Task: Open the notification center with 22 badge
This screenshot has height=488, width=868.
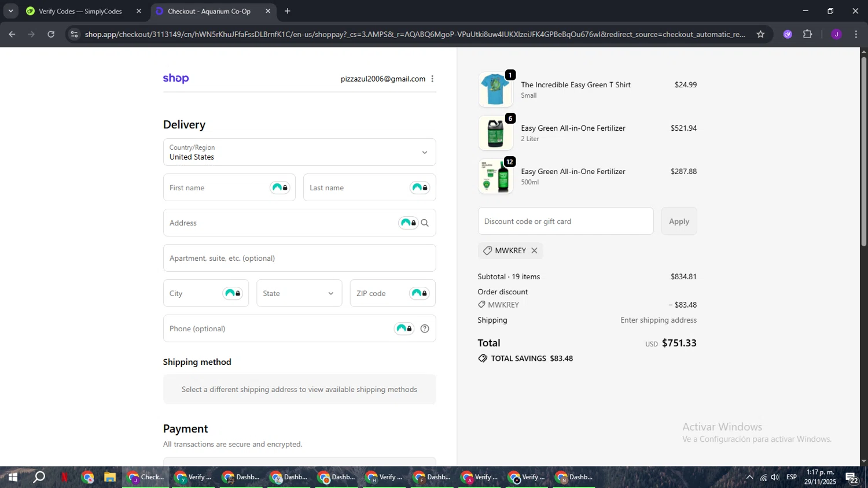Action: click(852, 478)
